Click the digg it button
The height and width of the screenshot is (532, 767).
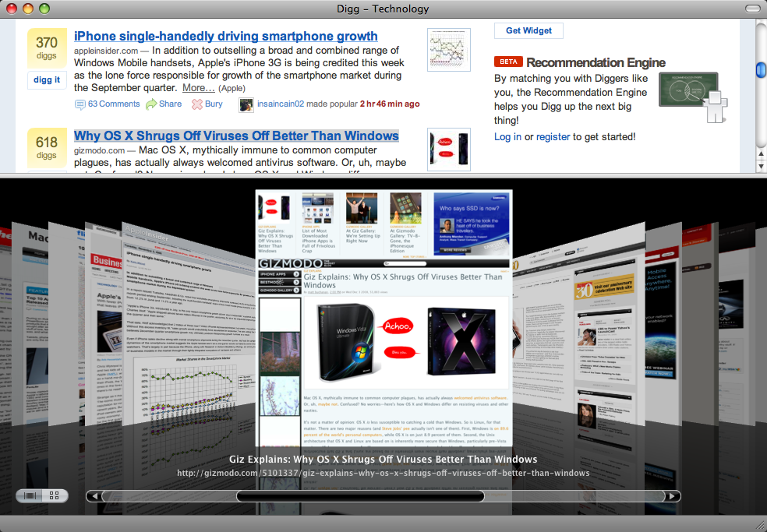pyautogui.click(x=47, y=80)
